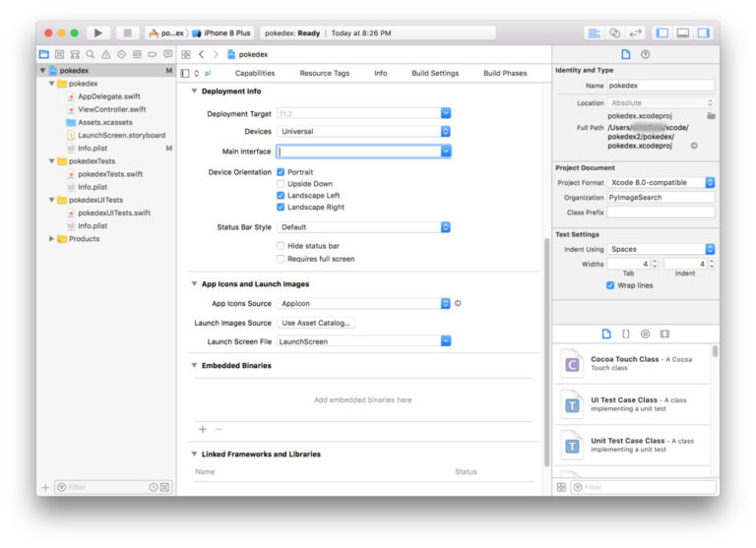Open the Main Interface dropdown arrow
The width and height of the screenshot is (756, 548).
click(446, 152)
